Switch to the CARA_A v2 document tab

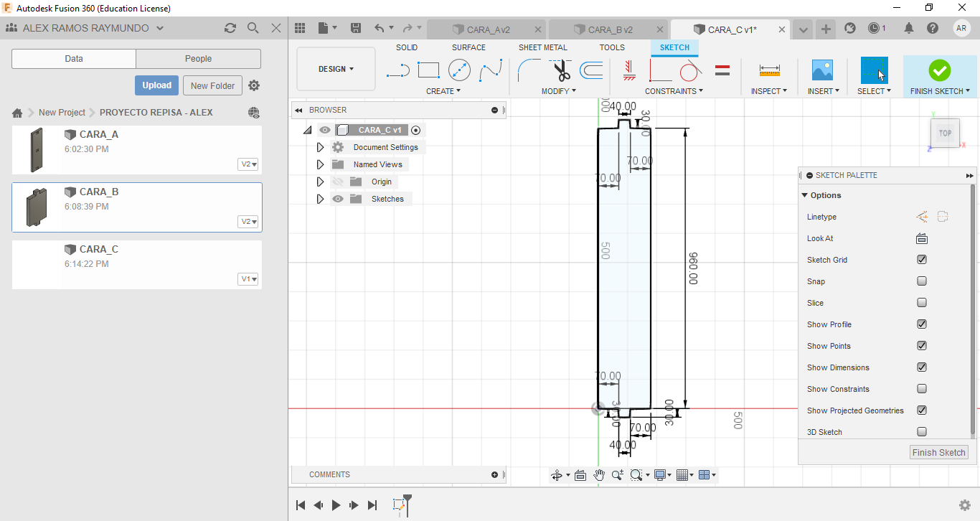[x=488, y=29]
